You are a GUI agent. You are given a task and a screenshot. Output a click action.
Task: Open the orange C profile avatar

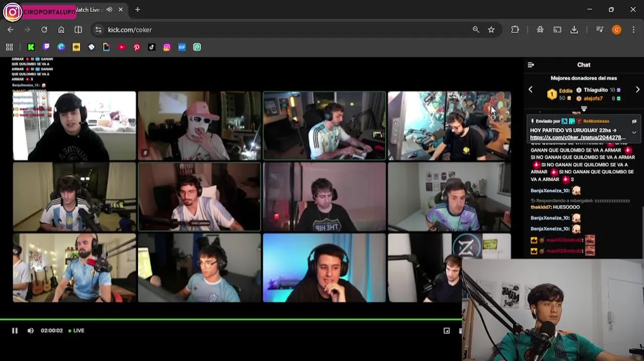click(616, 30)
